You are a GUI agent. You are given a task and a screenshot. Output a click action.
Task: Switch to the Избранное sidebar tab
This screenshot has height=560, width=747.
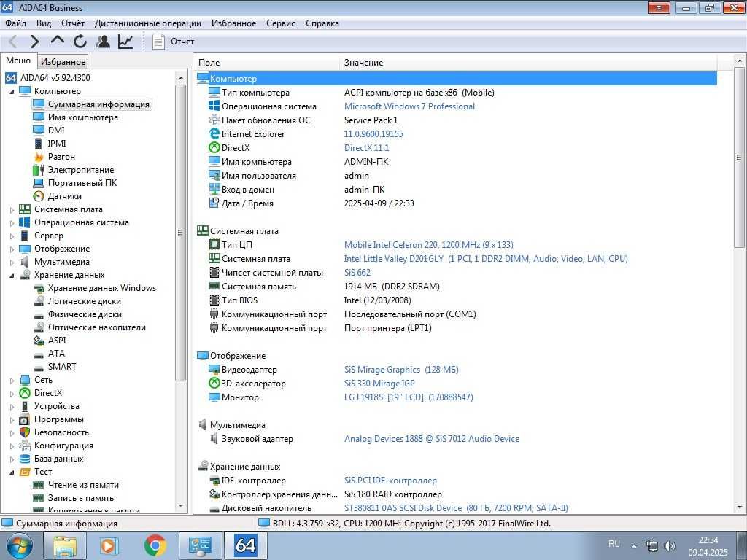click(x=63, y=61)
